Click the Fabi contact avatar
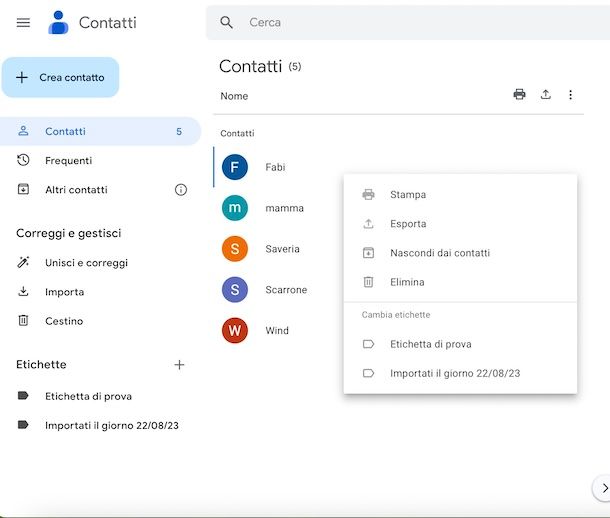The height and width of the screenshot is (518, 610). (x=235, y=167)
